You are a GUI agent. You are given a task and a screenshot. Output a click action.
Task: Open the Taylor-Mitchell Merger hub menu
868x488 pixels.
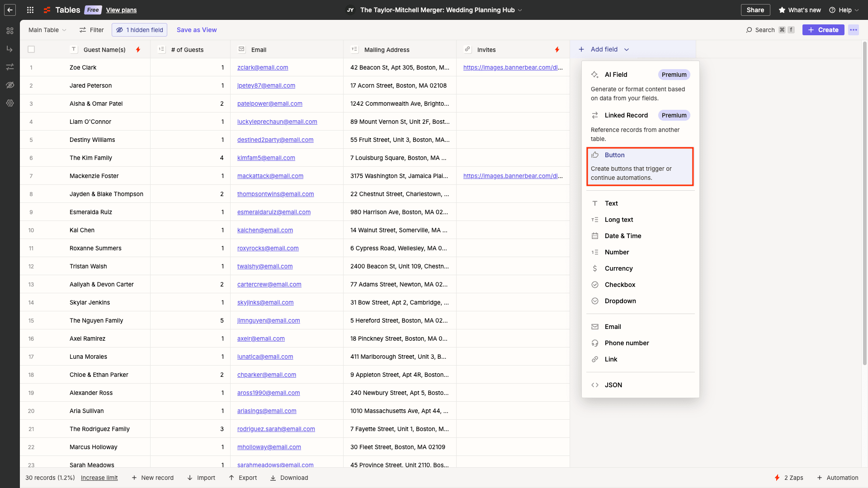[519, 10]
